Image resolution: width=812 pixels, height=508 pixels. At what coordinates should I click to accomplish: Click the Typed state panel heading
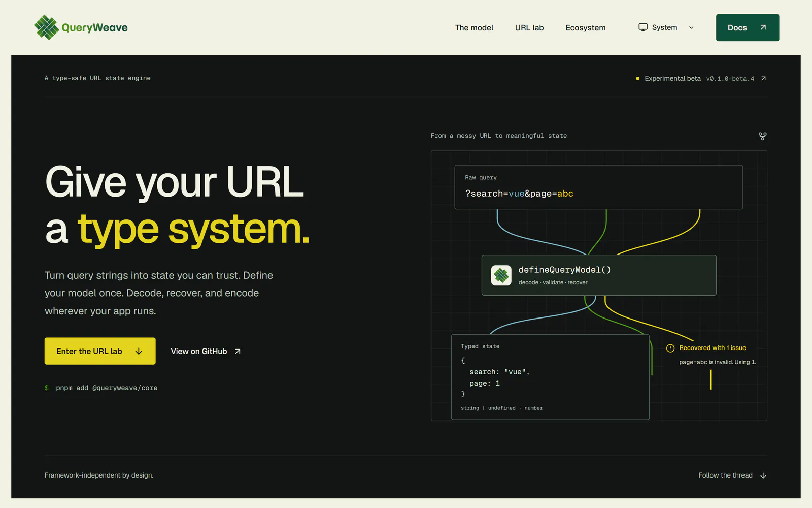480,346
